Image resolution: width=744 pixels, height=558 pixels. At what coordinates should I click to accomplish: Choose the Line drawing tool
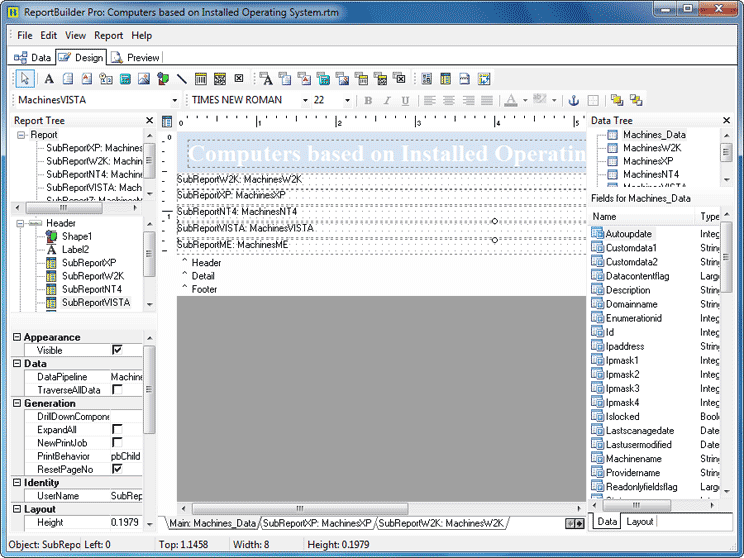(182, 79)
